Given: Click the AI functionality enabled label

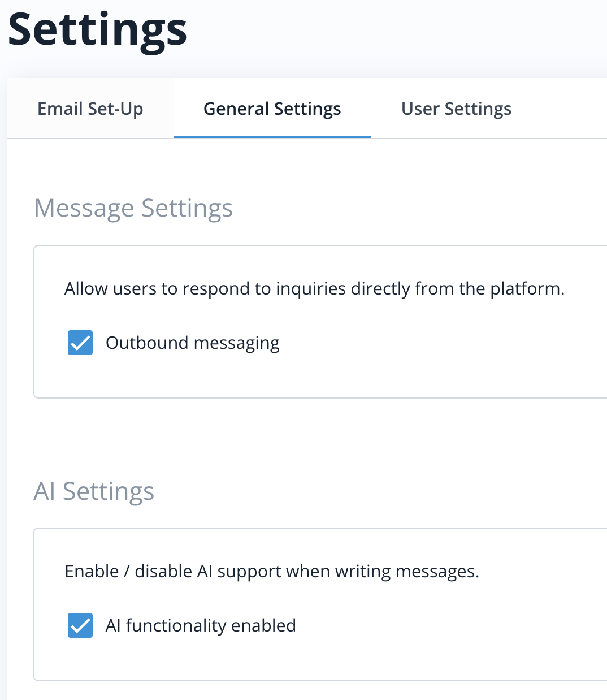Looking at the screenshot, I should click(x=201, y=625).
